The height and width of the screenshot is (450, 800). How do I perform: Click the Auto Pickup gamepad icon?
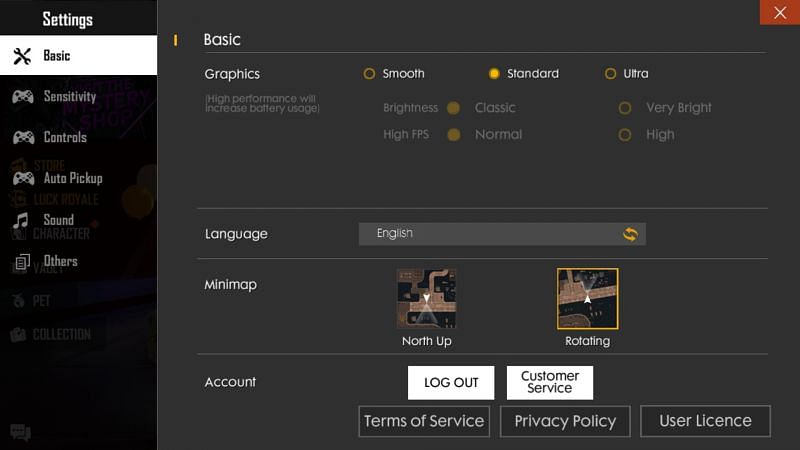(x=22, y=178)
